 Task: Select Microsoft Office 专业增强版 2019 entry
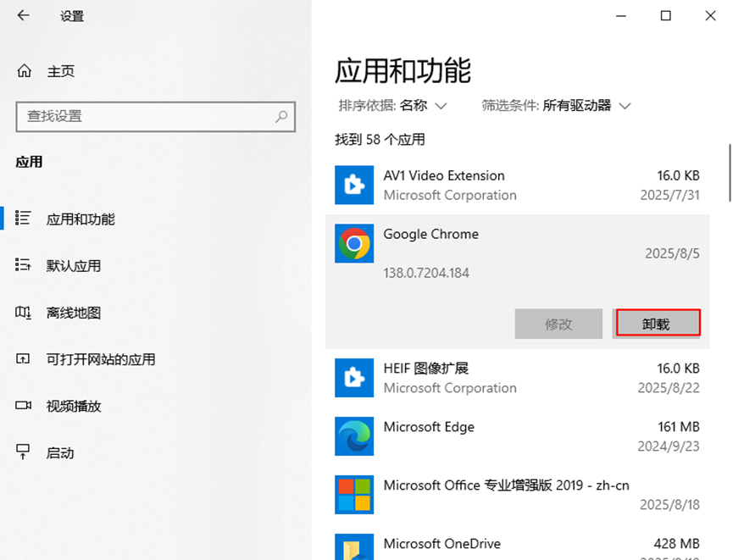[x=517, y=495]
